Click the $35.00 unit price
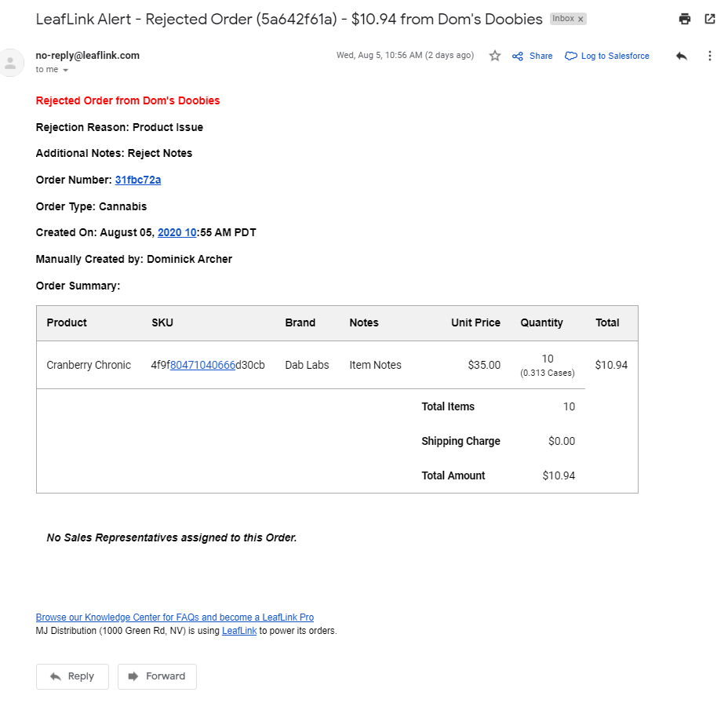The image size is (728, 714). tap(484, 365)
